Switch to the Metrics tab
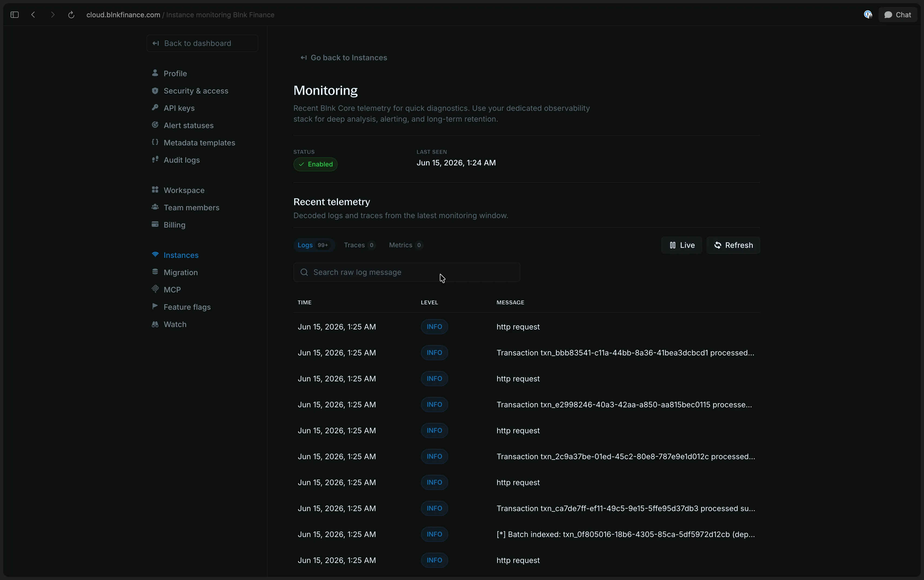This screenshot has height=580, width=924. coord(406,245)
